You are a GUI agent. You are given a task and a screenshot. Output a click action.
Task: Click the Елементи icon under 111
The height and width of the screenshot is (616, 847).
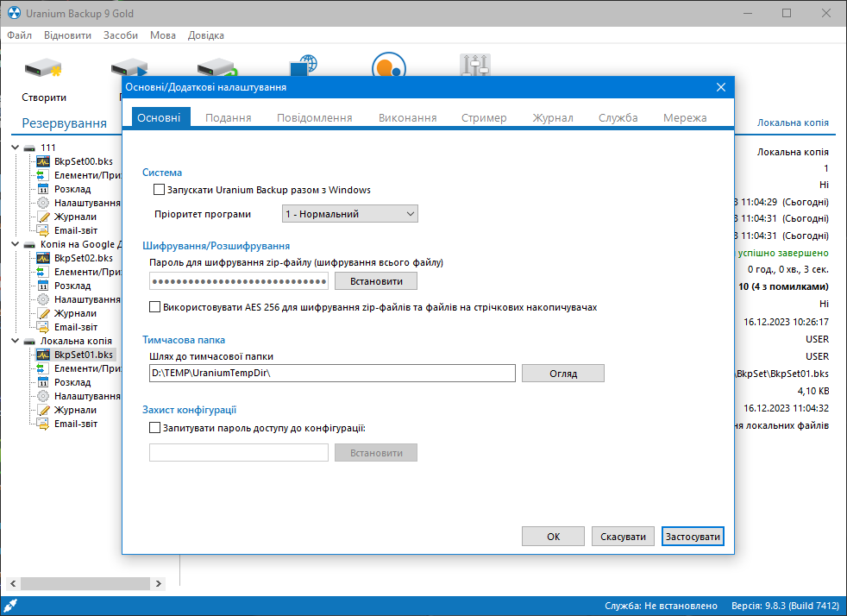pyautogui.click(x=43, y=175)
